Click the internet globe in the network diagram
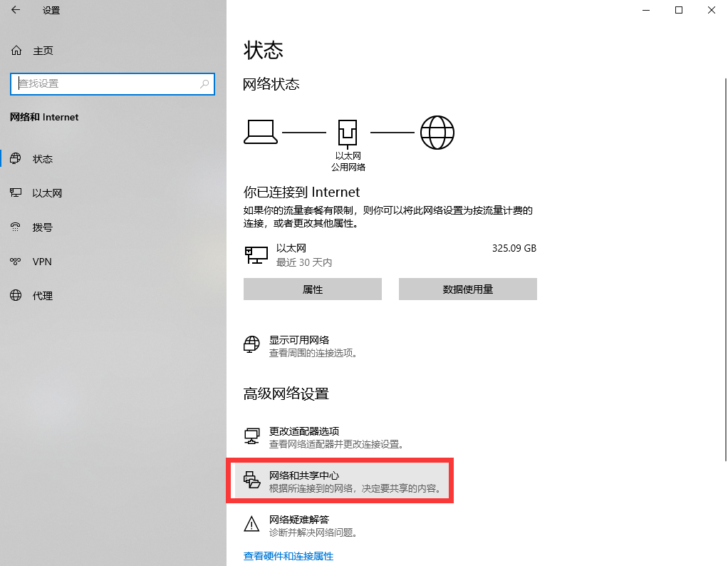This screenshot has height=566, width=728. click(437, 131)
